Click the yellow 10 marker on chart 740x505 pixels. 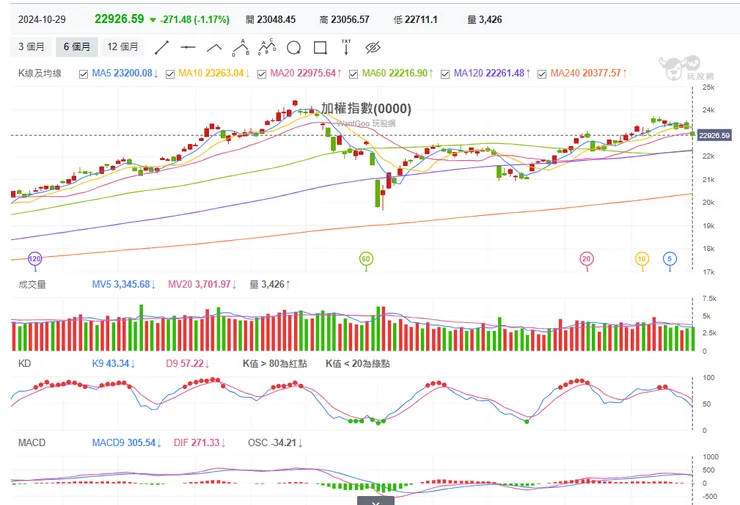pos(641,259)
